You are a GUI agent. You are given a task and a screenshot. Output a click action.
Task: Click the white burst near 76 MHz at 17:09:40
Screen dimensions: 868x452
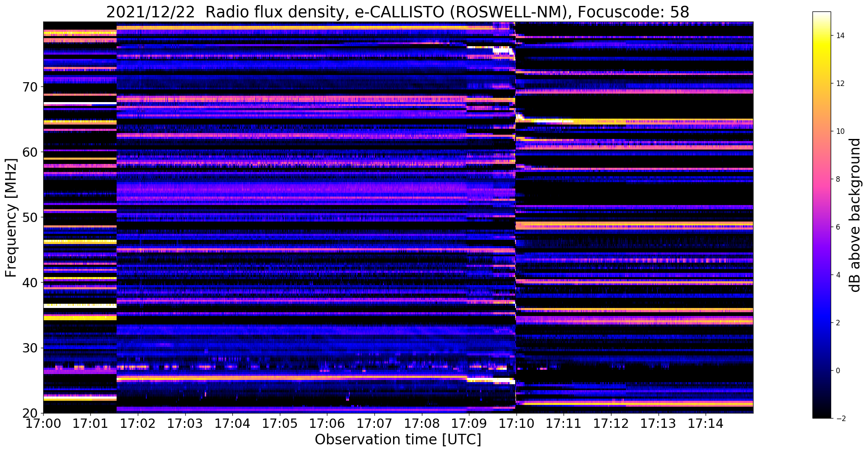point(502,50)
